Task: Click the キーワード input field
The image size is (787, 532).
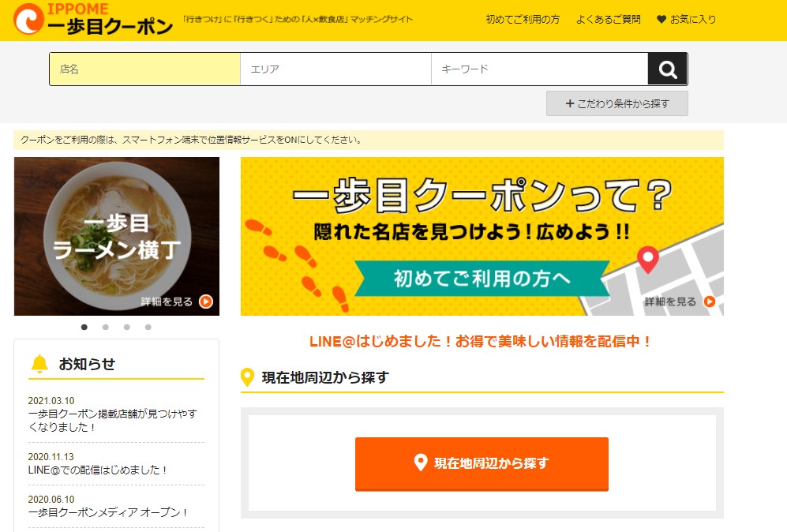Action: click(x=540, y=69)
